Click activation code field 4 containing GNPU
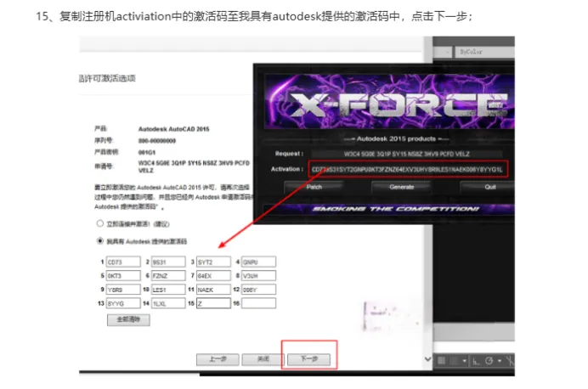The height and width of the screenshot is (389, 588). [x=259, y=262]
